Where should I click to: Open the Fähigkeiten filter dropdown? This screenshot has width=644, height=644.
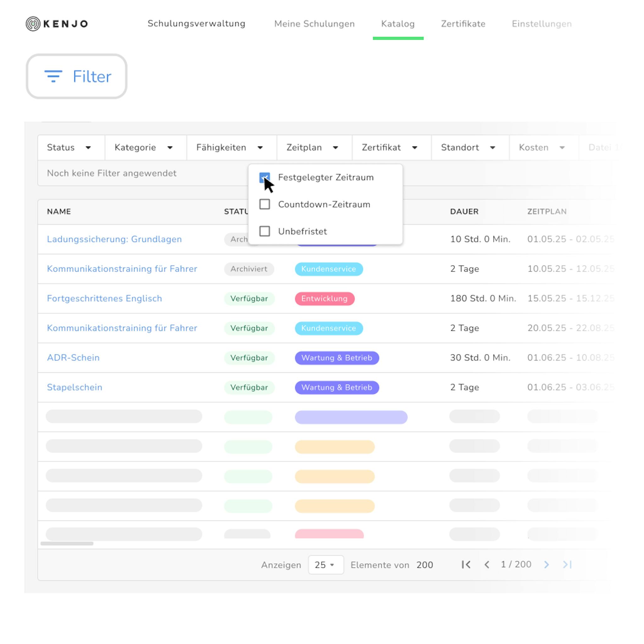point(232,147)
